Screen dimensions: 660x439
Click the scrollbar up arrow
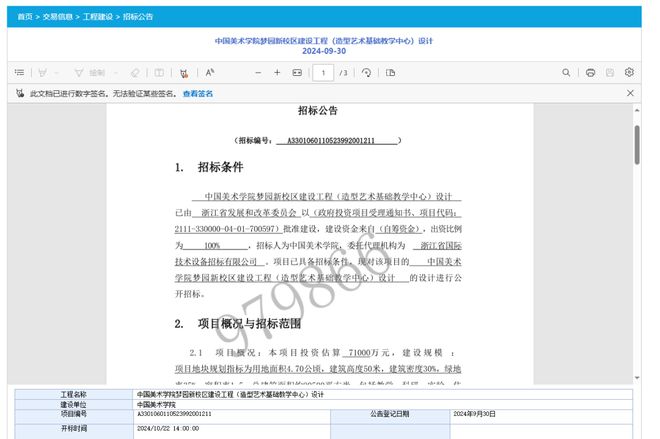637,110
